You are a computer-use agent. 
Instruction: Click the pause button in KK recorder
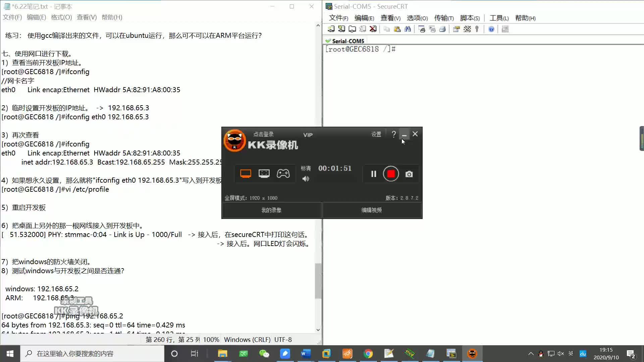(x=373, y=173)
